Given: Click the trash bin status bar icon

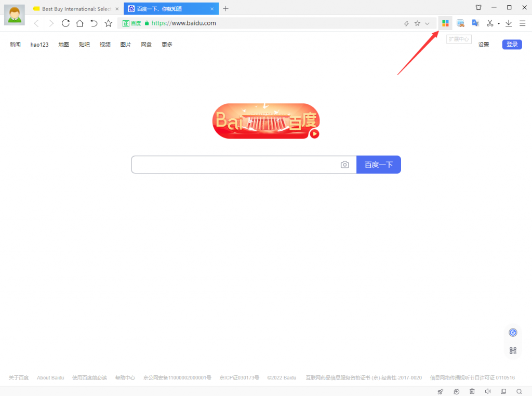Looking at the screenshot, I should point(472,391).
